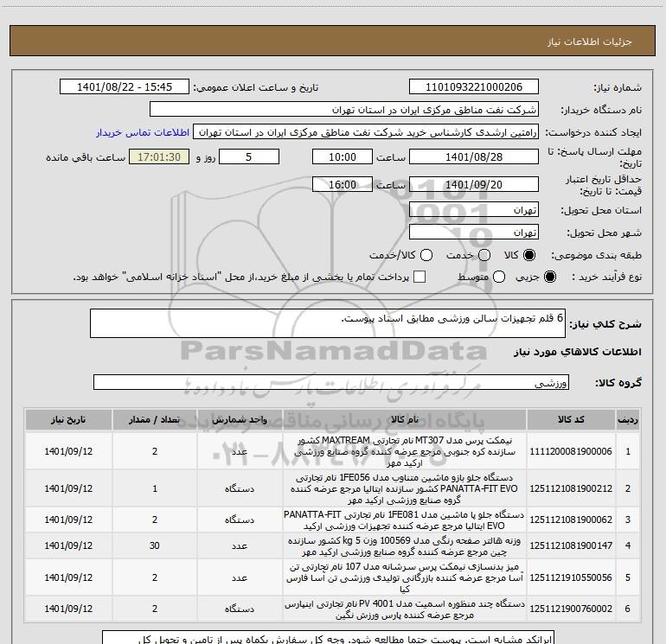
Task: Click the نام کالا column header
Action: 405,420
